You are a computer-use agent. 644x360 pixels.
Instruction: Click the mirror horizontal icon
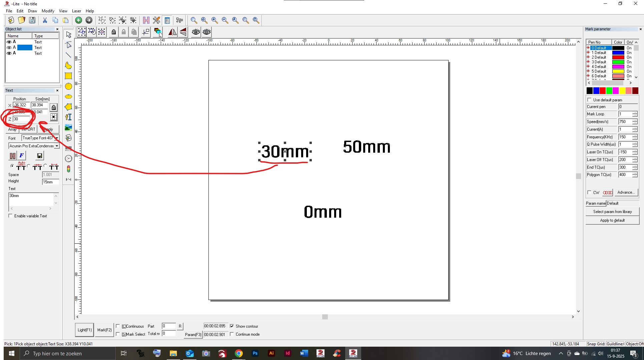pyautogui.click(x=172, y=32)
